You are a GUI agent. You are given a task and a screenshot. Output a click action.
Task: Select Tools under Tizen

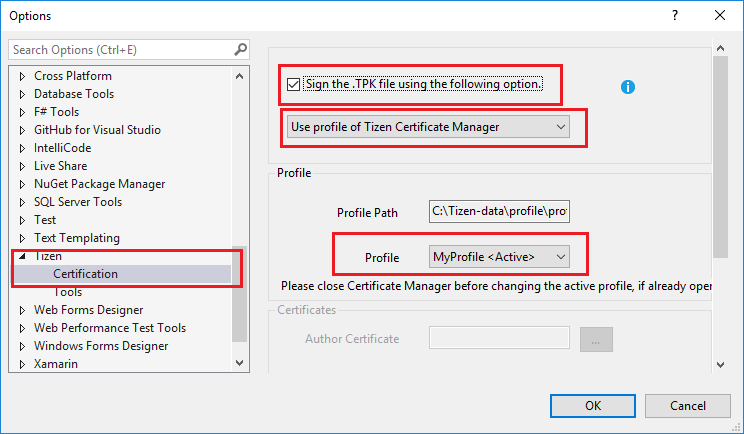point(68,292)
